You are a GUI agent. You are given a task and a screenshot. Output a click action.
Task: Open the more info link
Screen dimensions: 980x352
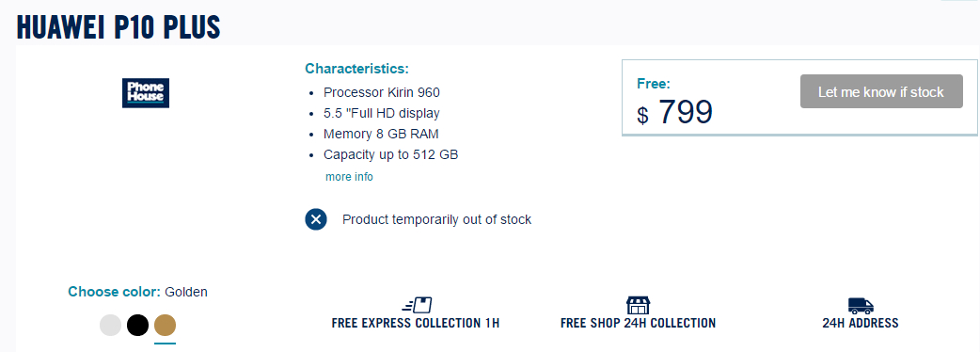[x=349, y=177]
